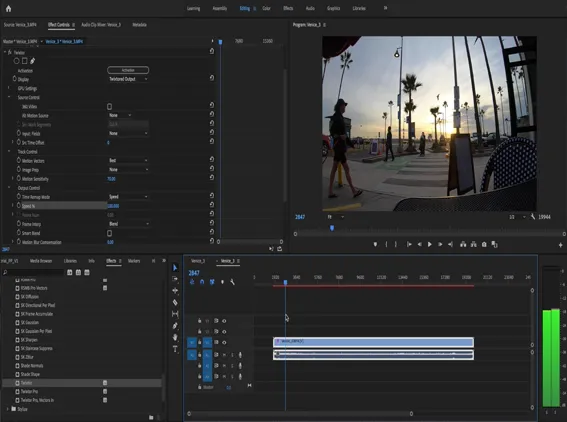Open the Time Remap Mode dropdown

point(128,197)
